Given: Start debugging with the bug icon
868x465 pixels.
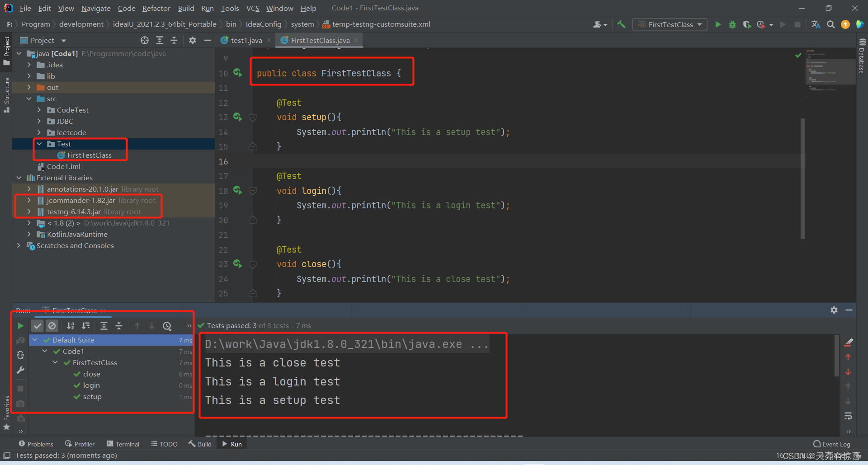Looking at the screenshot, I should pyautogui.click(x=732, y=24).
